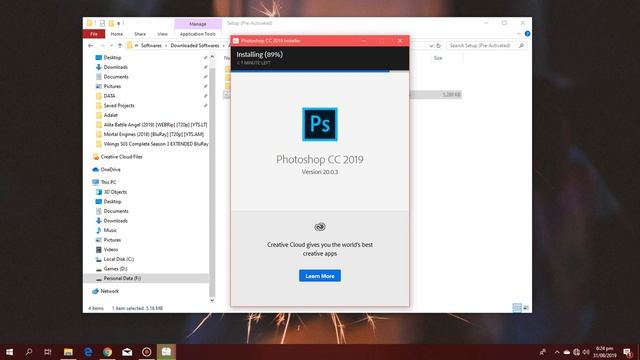
Task: Launch Microsoft Edge from taskbar
Action: click(88, 351)
